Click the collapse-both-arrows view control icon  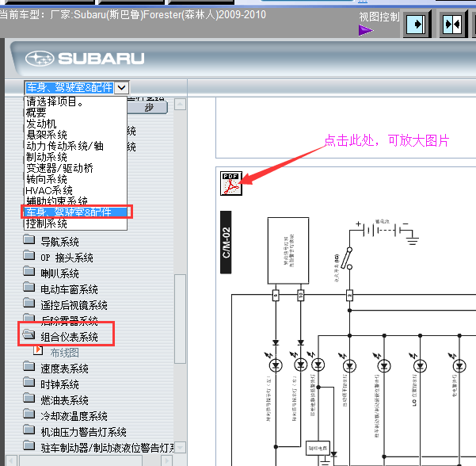[453, 24]
